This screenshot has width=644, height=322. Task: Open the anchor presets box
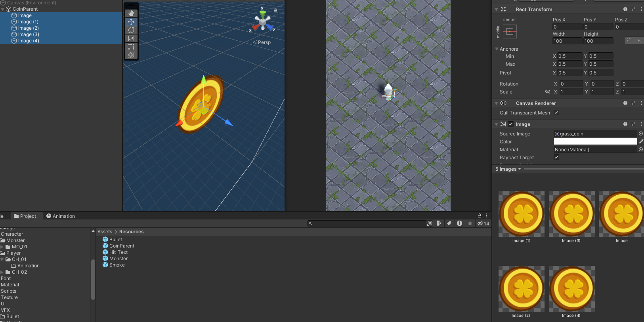point(510,32)
